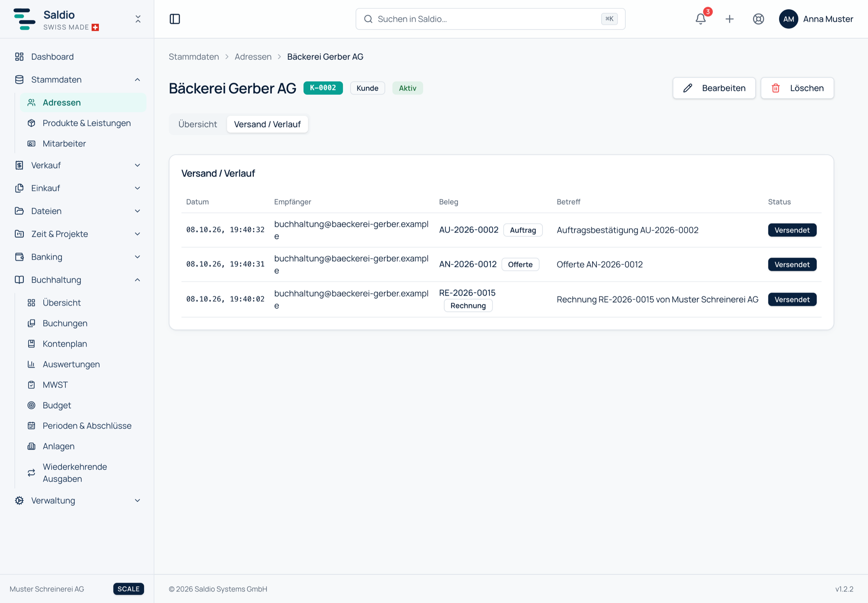Click beleg AU-2026-0002
This screenshot has height=603, width=868.
pyautogui.click(x=469, y=230)
